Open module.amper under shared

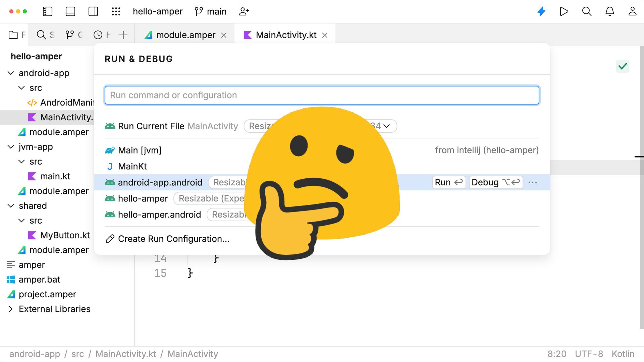tap(53, 250)
